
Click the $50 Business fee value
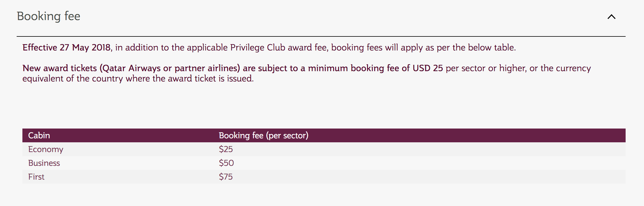pos(226,163)
